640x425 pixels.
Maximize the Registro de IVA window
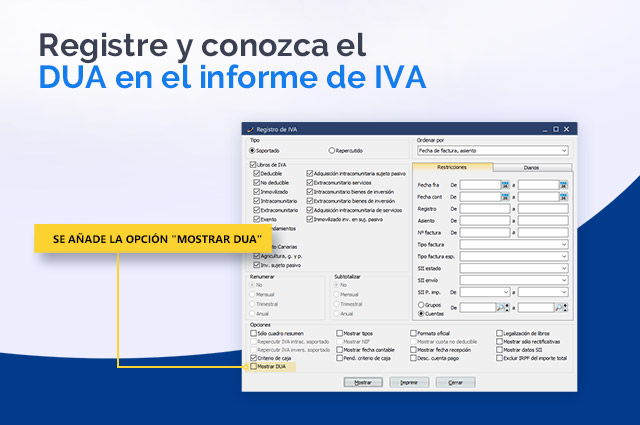[557, 129]
